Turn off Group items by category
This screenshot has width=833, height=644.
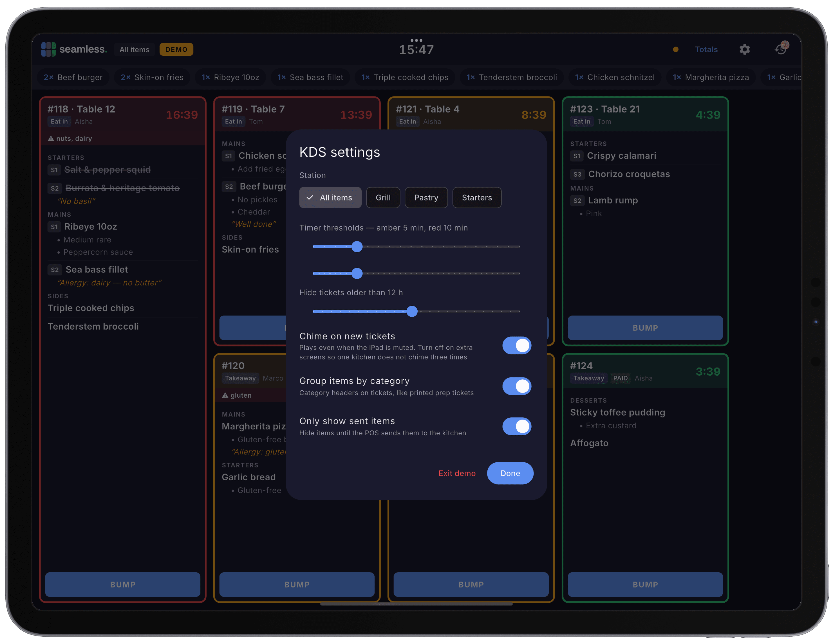click(x=517, y=386)
